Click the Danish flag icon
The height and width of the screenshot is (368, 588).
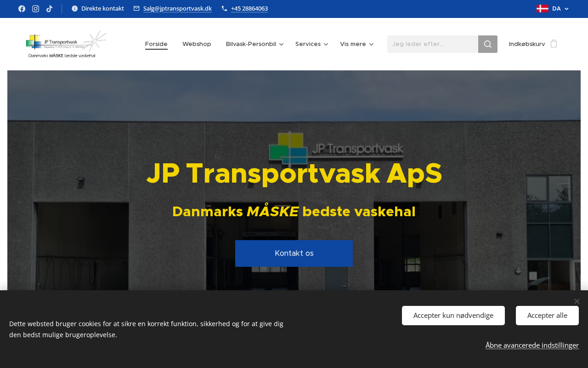[x=542, y=9]
